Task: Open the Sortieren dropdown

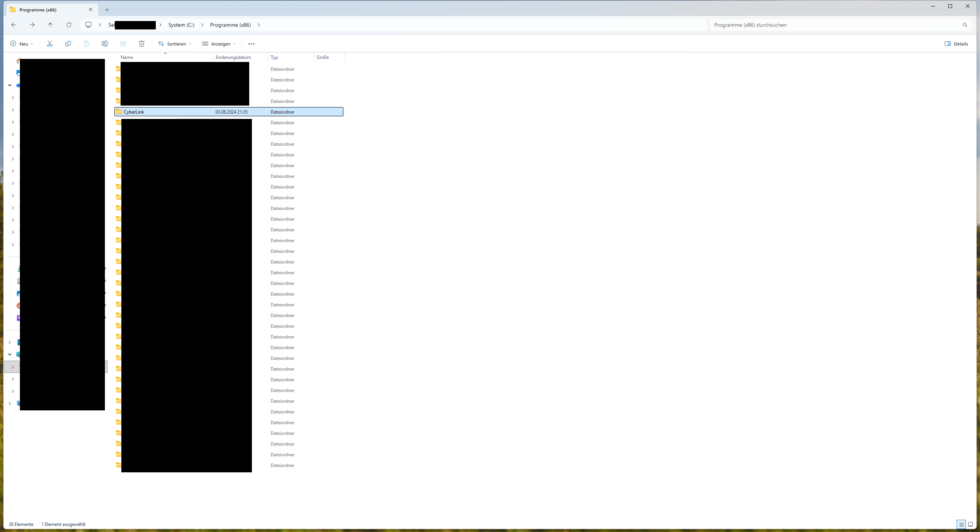Action: pyautogui.click(x=175, y=44)
